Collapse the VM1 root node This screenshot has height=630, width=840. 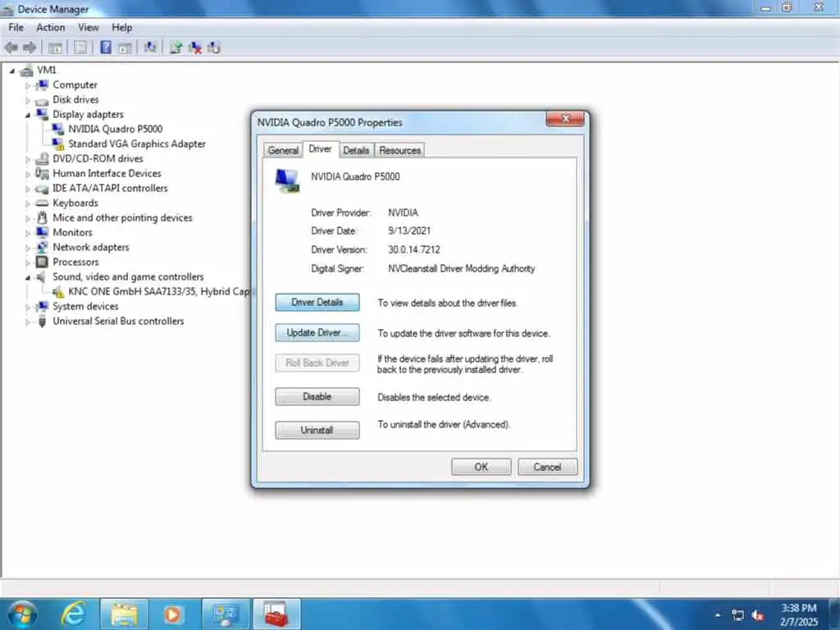[11, 71]
